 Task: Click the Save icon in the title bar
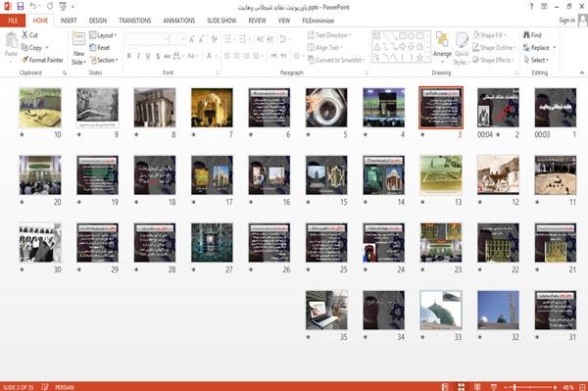(x=21, y=6)
